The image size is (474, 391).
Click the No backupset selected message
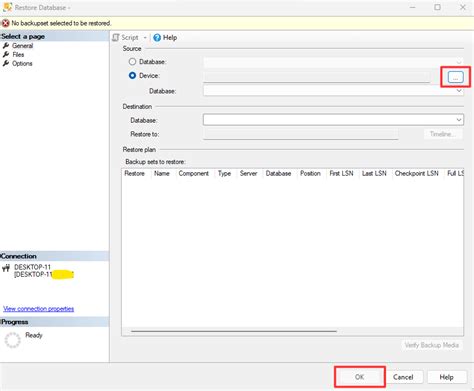(x=61, y=23)
